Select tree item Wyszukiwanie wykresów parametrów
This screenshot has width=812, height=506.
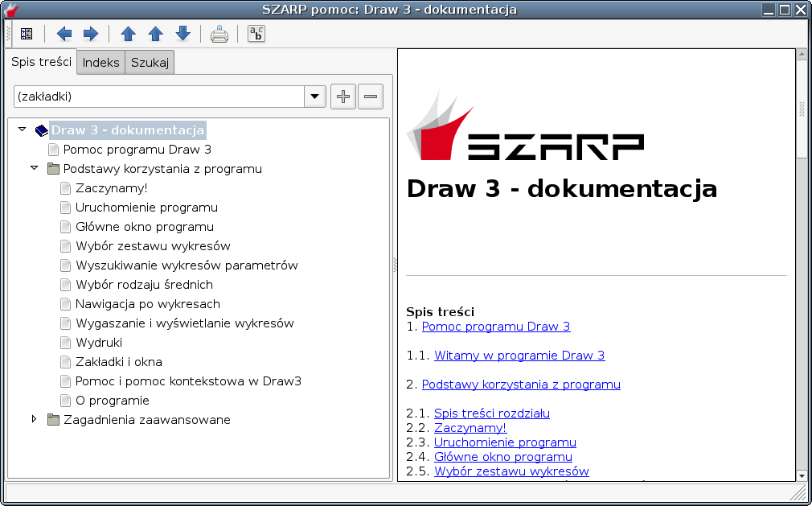(187, 265)
